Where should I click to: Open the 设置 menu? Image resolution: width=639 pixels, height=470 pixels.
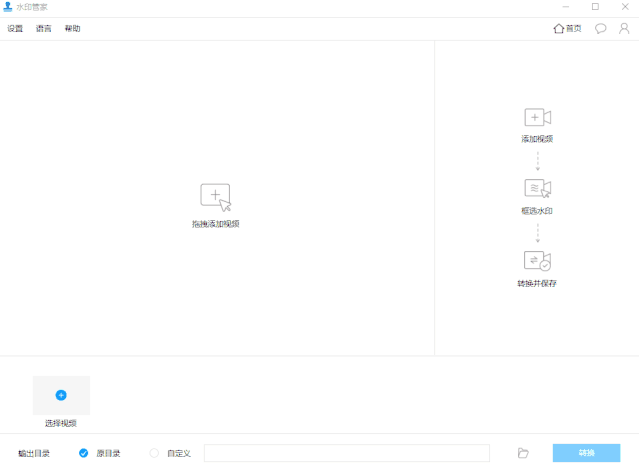click(x=15, y=29)
